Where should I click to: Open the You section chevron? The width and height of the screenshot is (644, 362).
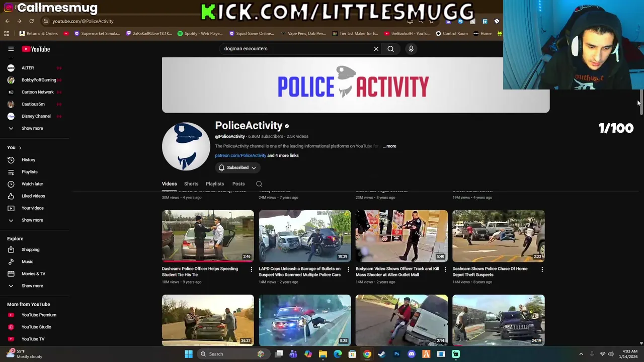pyautogui.click(x=20, y=148)
